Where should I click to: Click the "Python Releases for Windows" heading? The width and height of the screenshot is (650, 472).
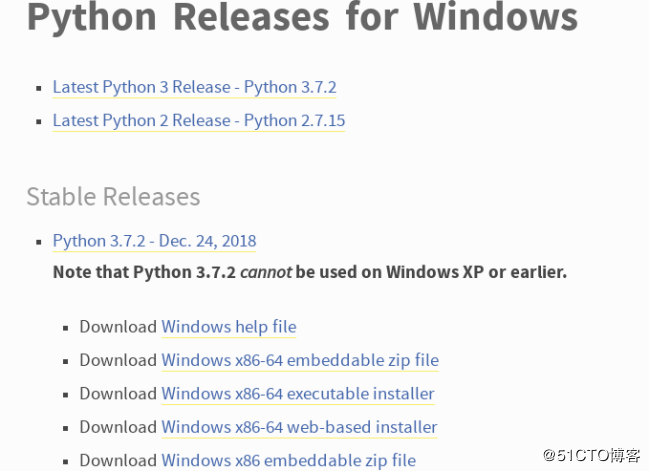tap(302, 18)
